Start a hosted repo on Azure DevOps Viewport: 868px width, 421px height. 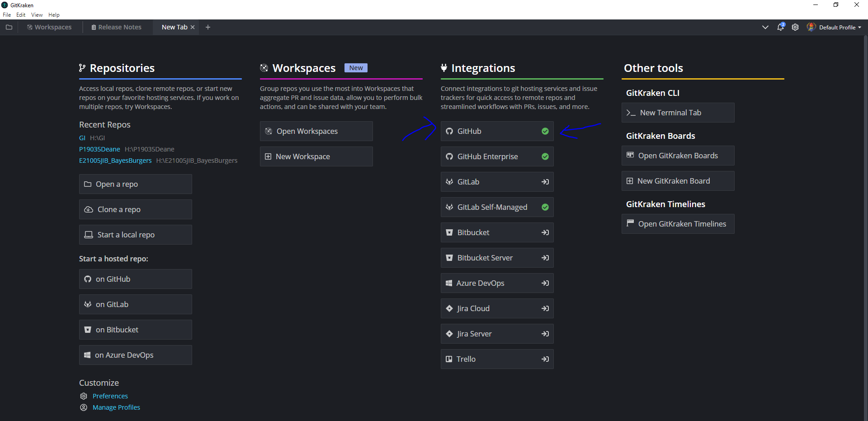point(136,355)
